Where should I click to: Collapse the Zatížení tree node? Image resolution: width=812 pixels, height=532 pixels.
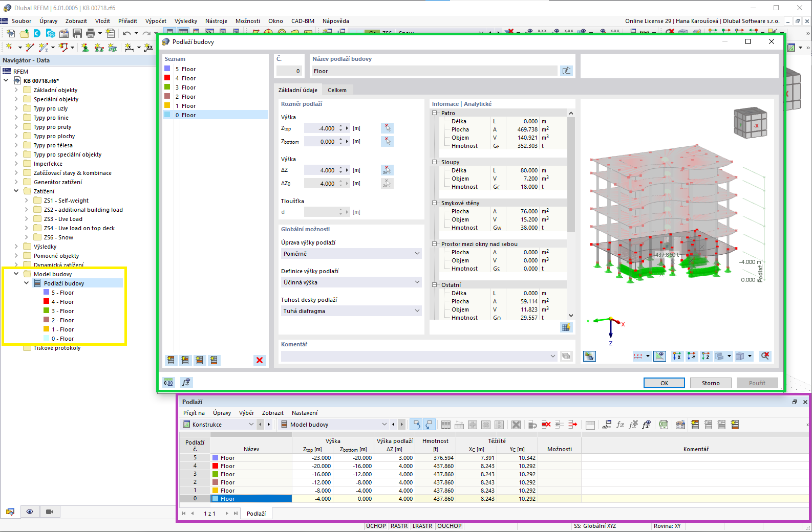click(x=16, y=191)
